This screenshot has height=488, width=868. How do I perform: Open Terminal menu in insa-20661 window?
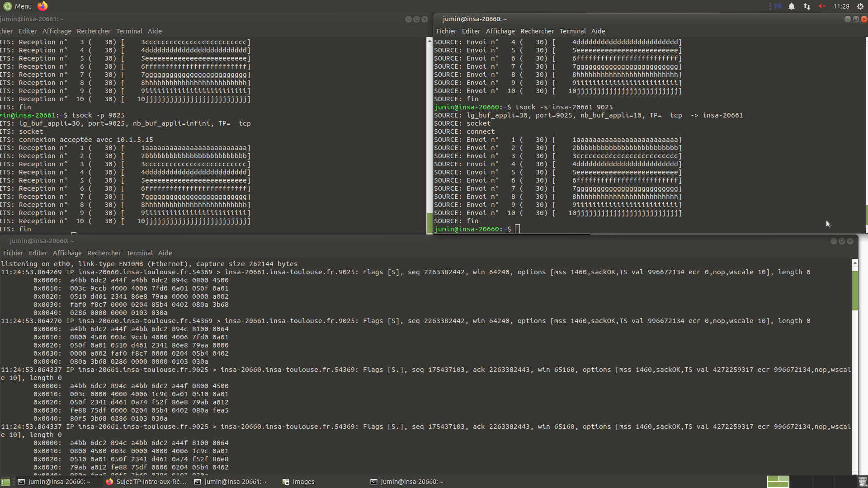pos(129,31)
